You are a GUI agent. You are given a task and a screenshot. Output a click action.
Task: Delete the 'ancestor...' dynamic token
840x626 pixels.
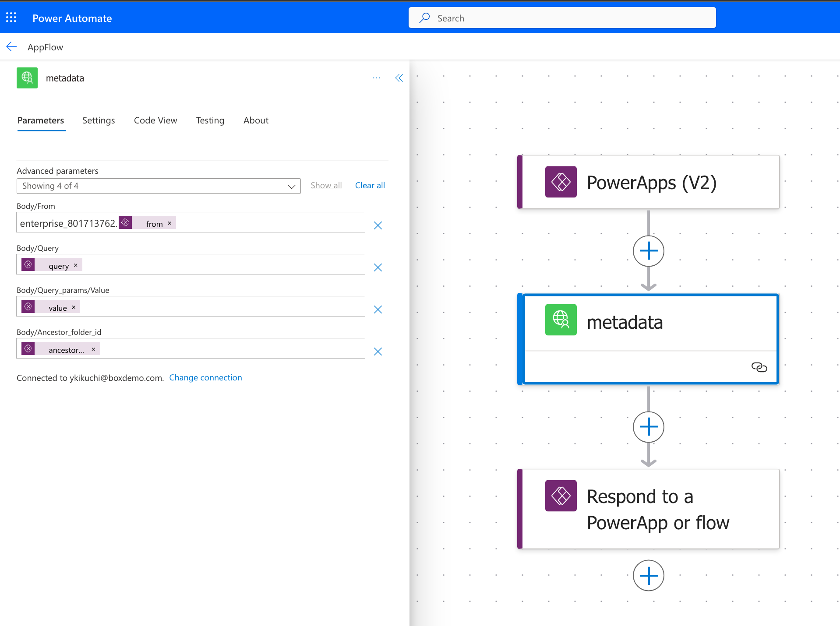pyautogui.click(x=93, y=349)
